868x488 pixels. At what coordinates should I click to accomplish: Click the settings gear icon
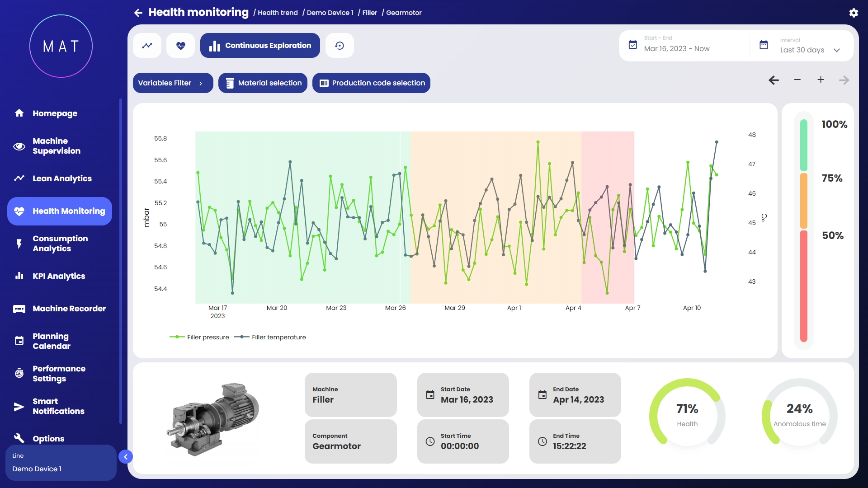854,13
